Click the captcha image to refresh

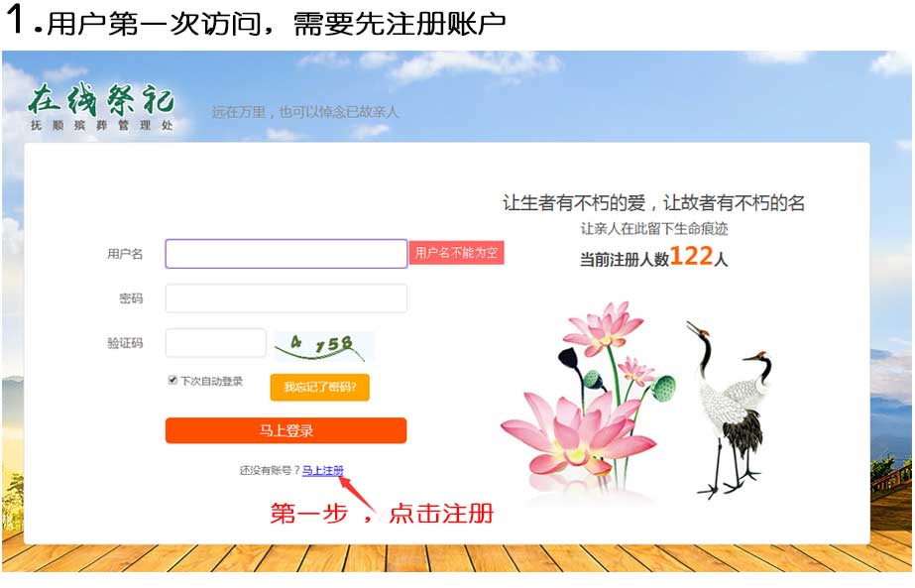[324, 346]
